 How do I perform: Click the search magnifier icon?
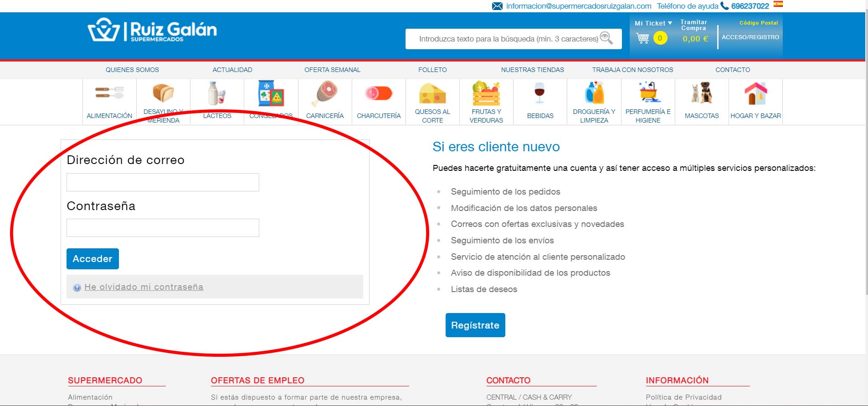click(606, 38)
